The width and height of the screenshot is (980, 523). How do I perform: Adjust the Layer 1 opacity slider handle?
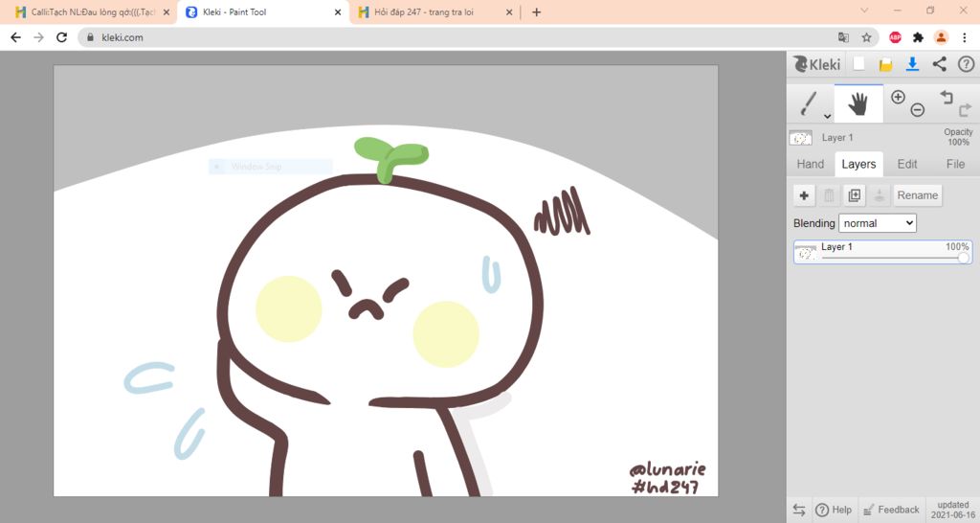coord(963,258)
